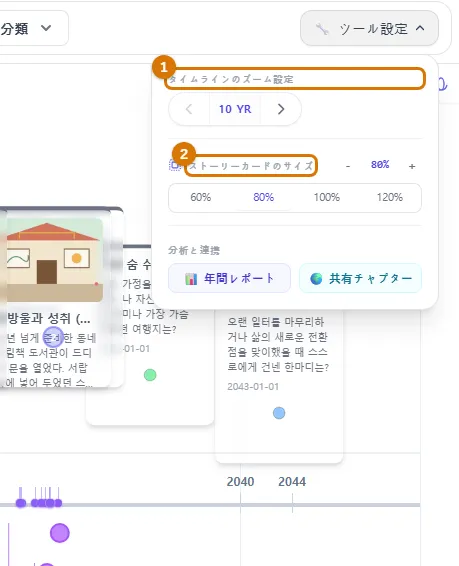Click the left chevron of zoom stepper

click(x=189, y=109)
